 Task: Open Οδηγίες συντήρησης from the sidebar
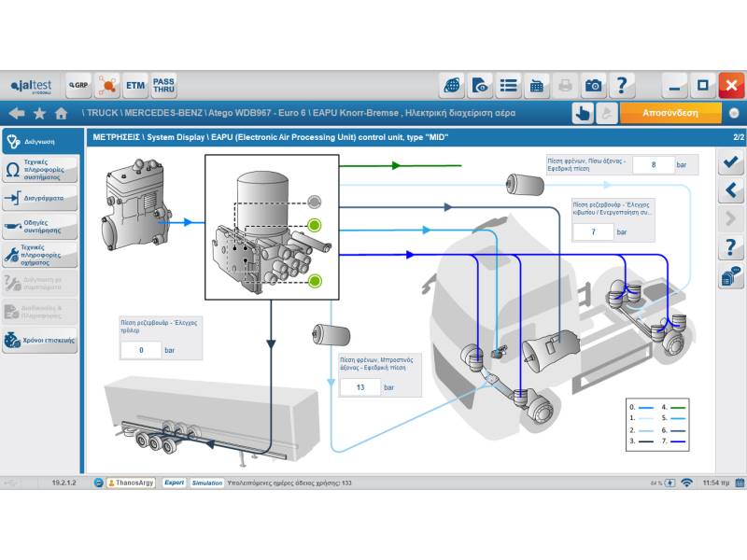(x=40, y=227)
